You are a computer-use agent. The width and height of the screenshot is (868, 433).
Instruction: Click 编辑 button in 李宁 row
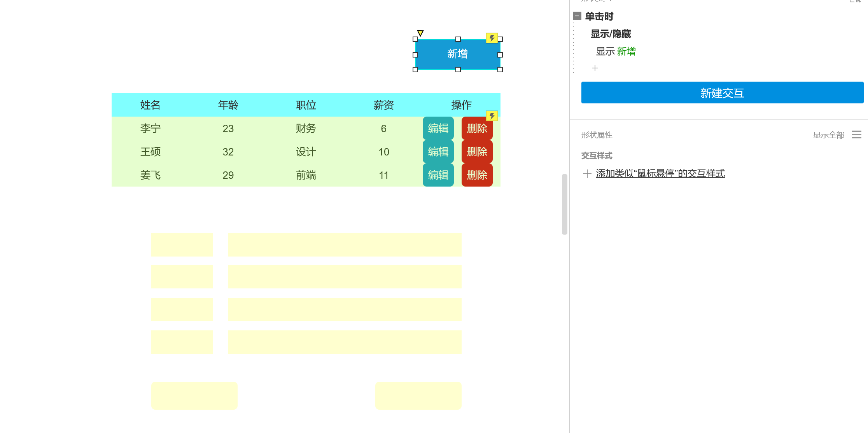tap(438, 128)
